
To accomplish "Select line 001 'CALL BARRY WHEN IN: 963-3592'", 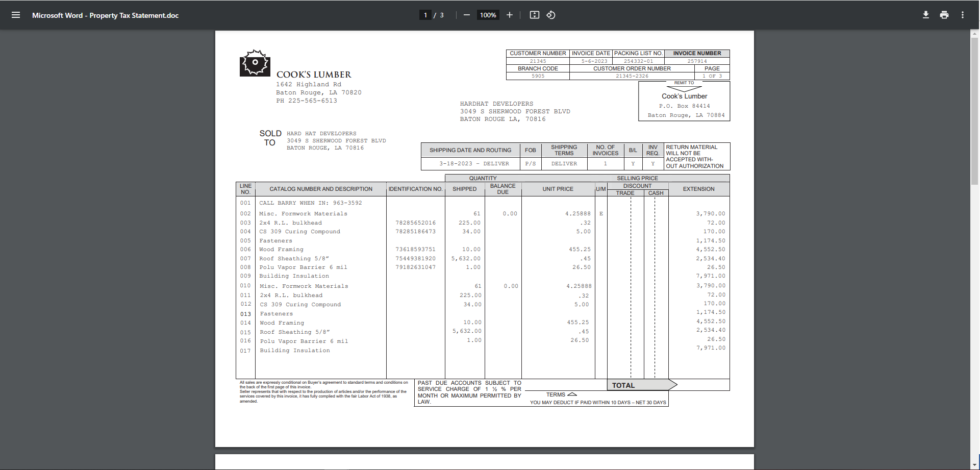I will (310, 203).
